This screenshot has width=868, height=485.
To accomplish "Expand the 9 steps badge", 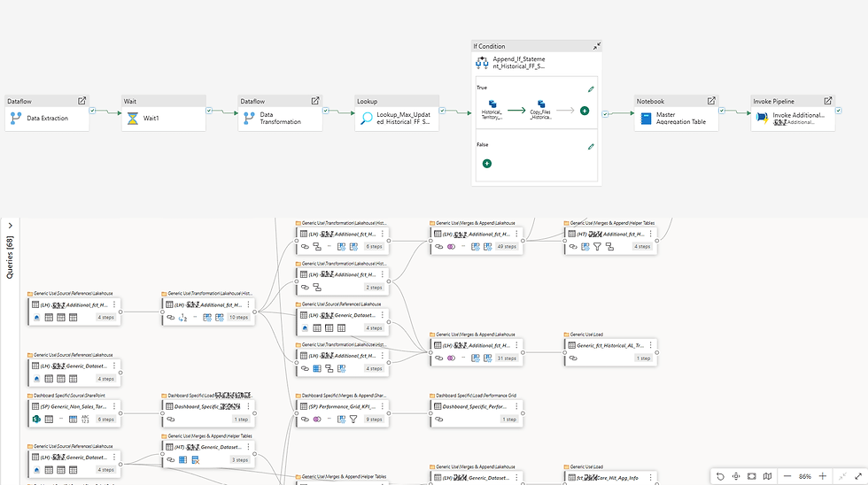I will pyautogui.click(x=374, y=420).
